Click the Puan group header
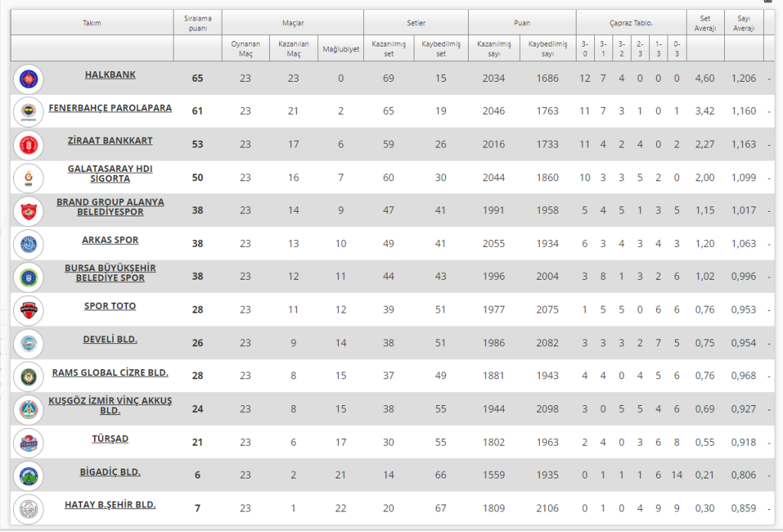Viewport: 783px width, 532px height. [x=521, y=23]
